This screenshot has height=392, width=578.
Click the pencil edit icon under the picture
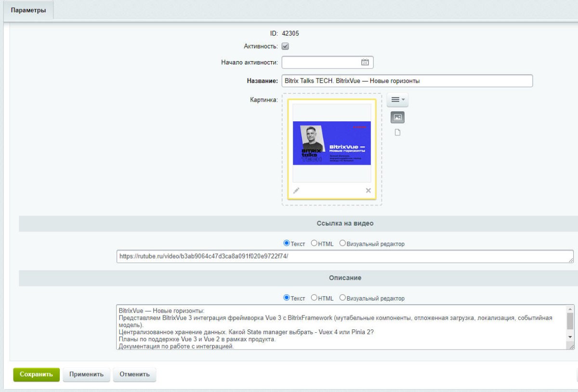coord(296,190)
